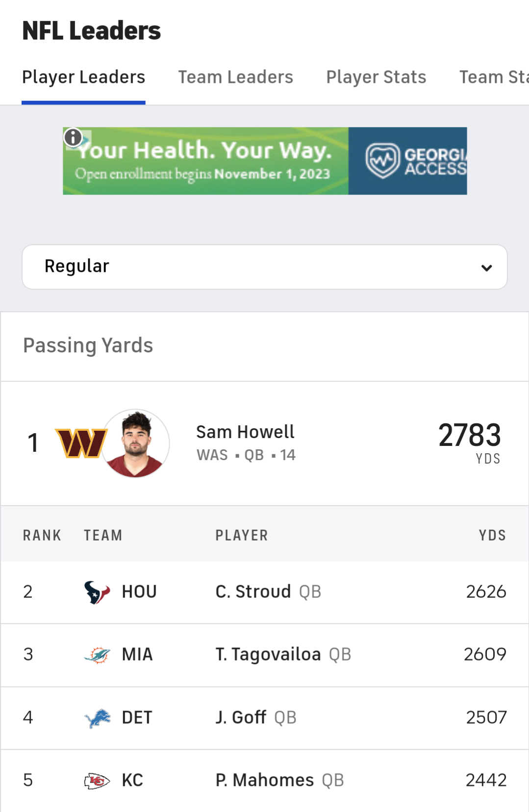
Task: Click the ad info icon
Action: (73, 138)
